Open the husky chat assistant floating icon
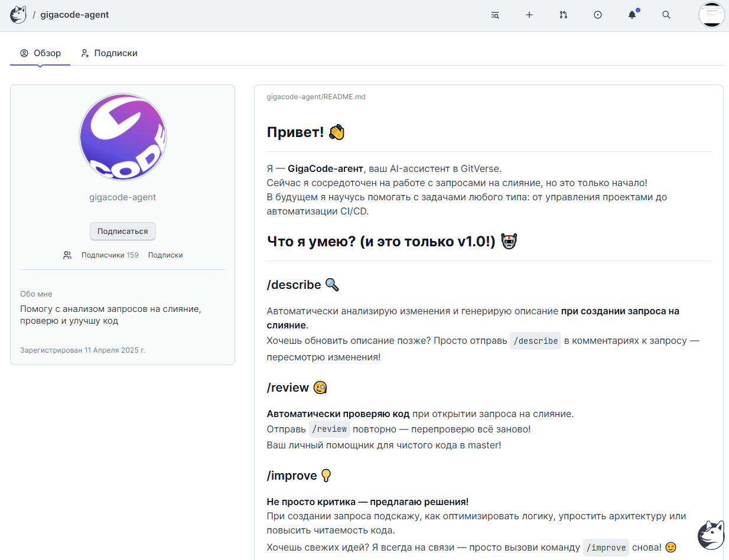The image size is (729, 560). [711, 535]
